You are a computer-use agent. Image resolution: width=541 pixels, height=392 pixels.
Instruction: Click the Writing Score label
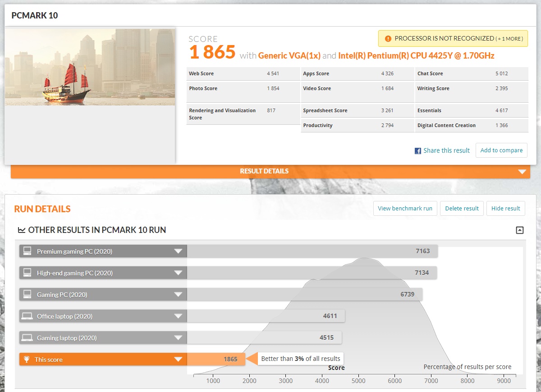[x=433, y=88]
